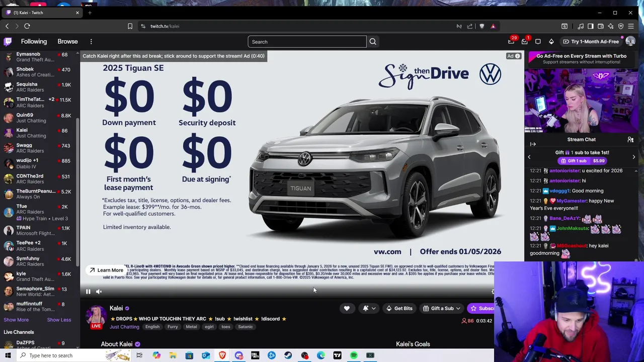Open the Twitch home logo
The image size is (644, 362).
pos(8,42)
